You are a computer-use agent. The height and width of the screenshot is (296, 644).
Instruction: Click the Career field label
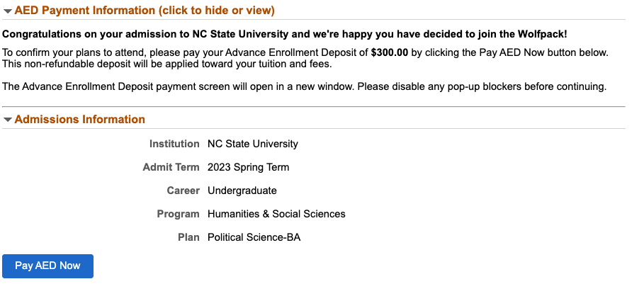pyautogui.click(x=183, y=190)
